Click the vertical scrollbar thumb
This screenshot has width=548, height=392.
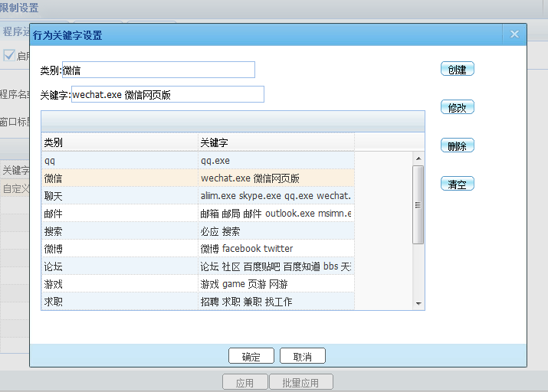(418, 205)
